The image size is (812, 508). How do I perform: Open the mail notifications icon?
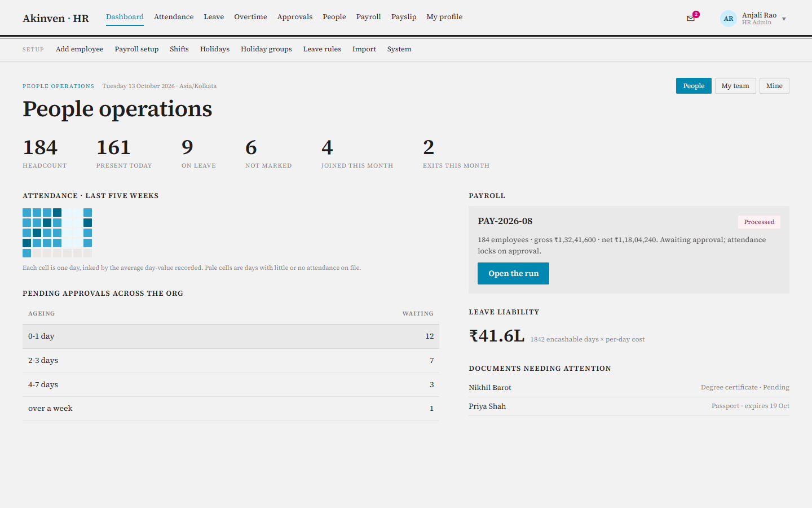point(691,19)
